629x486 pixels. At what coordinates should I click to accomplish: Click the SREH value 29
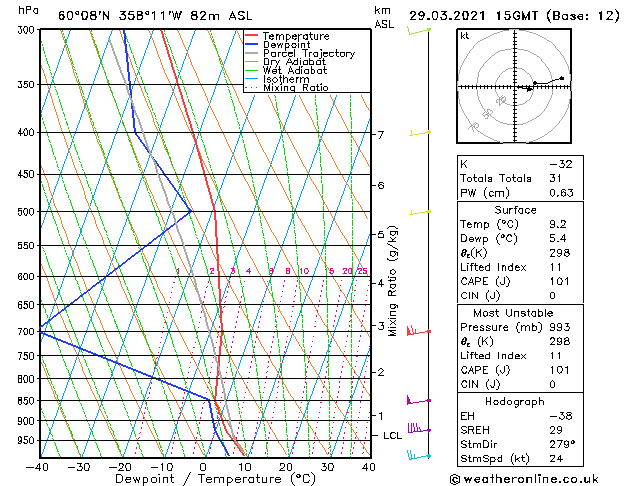point(556,430)
